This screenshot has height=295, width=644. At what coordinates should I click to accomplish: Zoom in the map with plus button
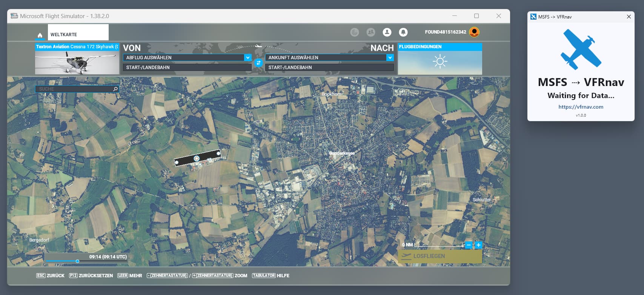(478, 245)
